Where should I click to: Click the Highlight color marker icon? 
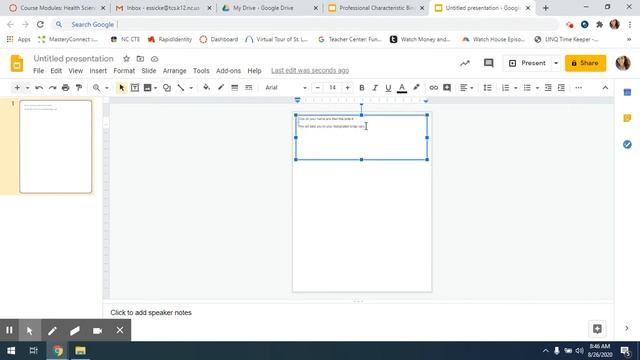[x=416, y=87]
